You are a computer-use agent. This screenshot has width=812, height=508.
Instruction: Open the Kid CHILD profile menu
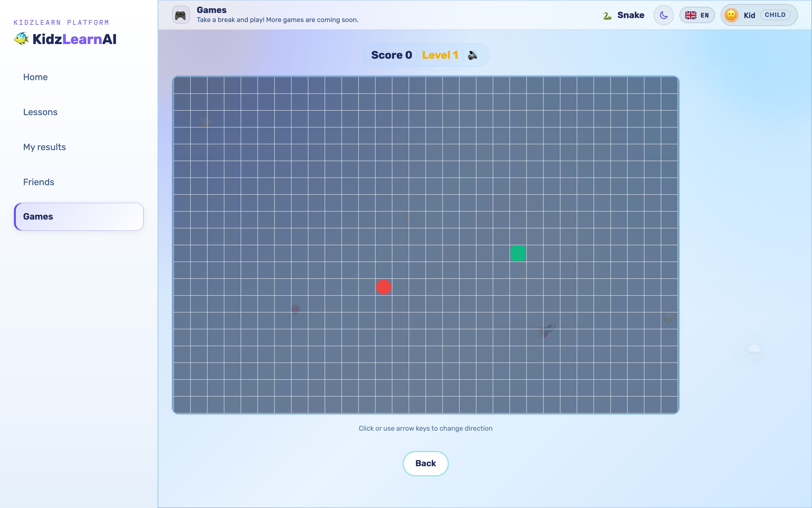click(x=759, y=15)
